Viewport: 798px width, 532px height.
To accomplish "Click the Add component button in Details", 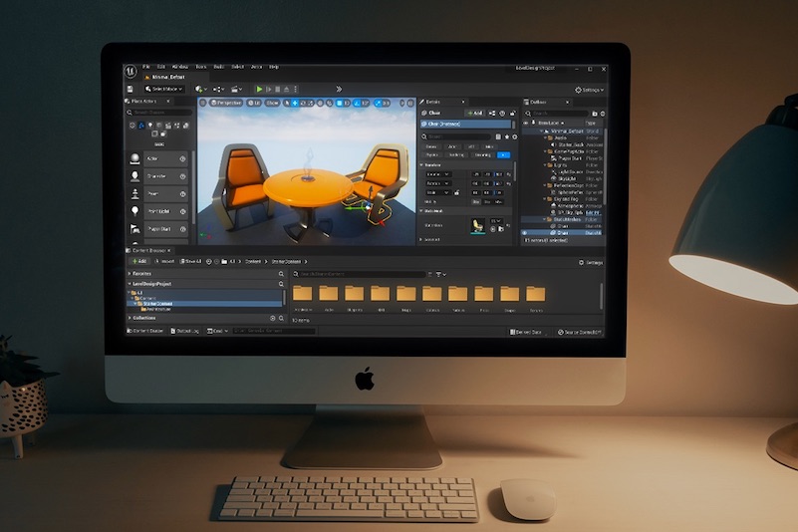I will point(475,113).
